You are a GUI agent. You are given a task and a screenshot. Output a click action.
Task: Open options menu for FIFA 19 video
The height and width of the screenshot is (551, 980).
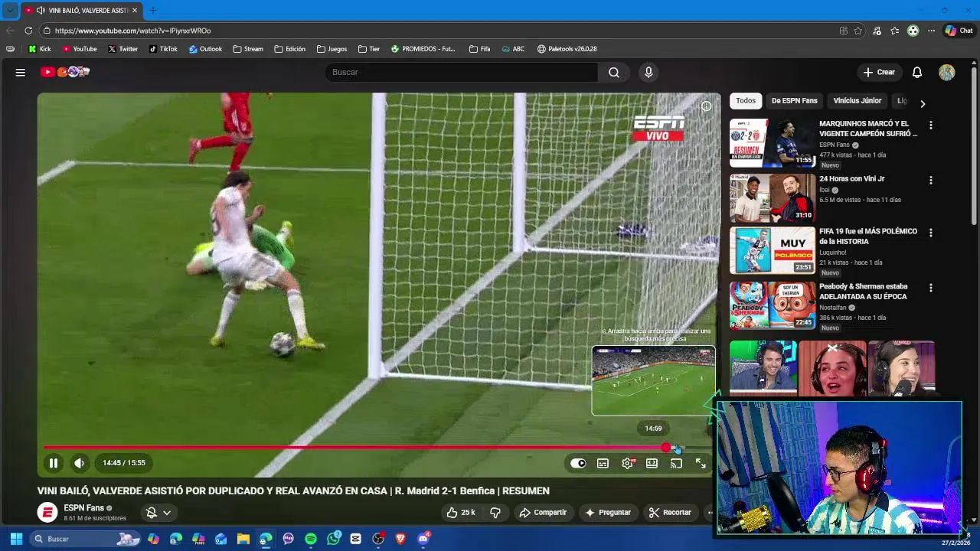coord(931,233)
